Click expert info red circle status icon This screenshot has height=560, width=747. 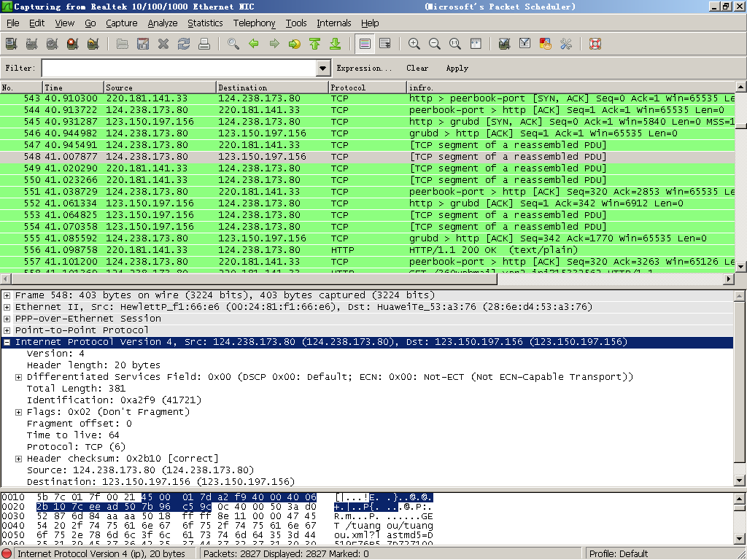7,553
